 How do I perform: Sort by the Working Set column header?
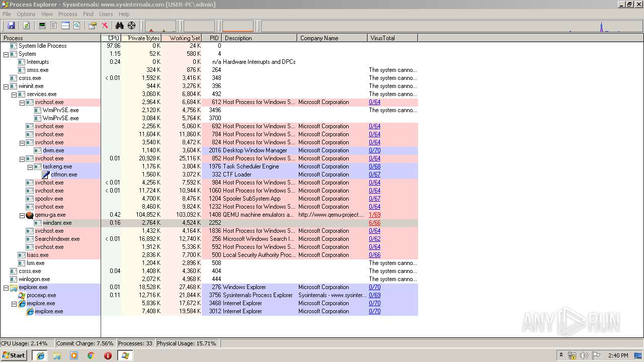182,38
